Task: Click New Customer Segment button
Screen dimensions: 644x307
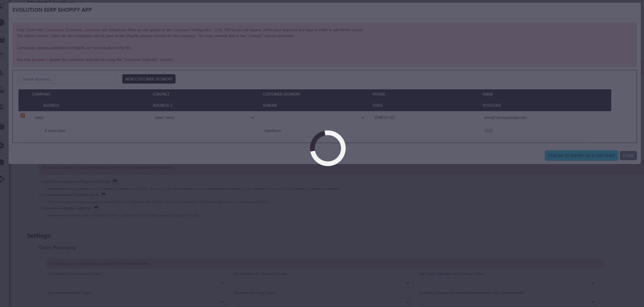Action: [x=149, y=79]
